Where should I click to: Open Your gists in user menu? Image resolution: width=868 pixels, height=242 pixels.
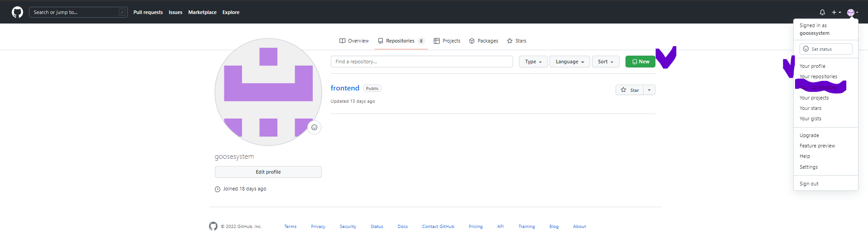(810, 119)
